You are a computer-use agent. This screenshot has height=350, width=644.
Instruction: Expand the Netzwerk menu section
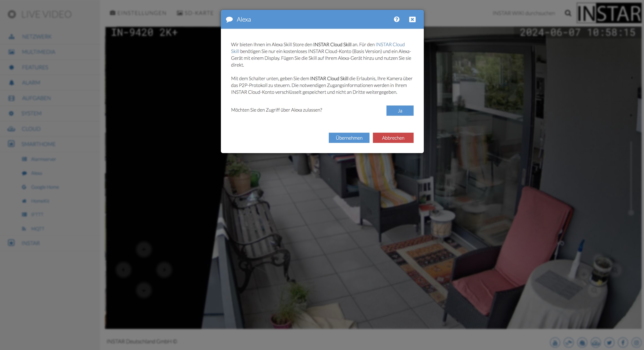[36, 37]
